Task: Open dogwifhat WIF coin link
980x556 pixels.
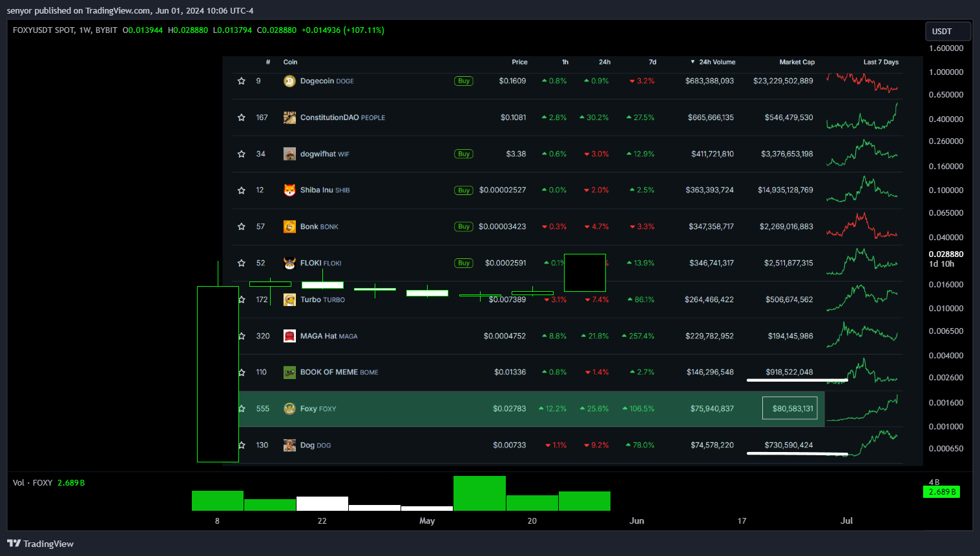Action: tap(324, 154)
